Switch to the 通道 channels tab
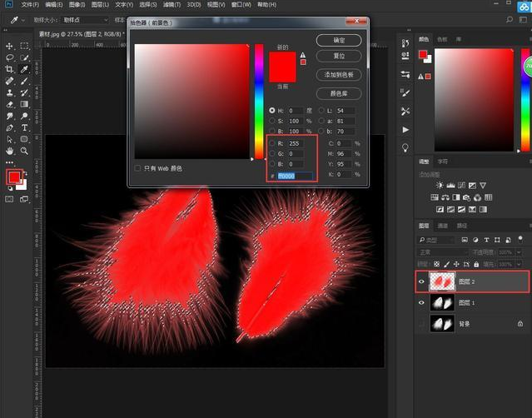 [x=443, y=226]
